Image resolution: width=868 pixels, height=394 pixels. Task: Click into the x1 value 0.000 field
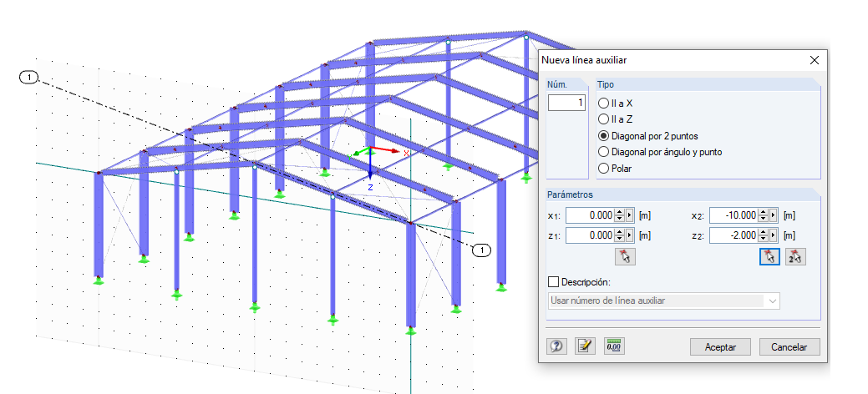pos(590,215)
